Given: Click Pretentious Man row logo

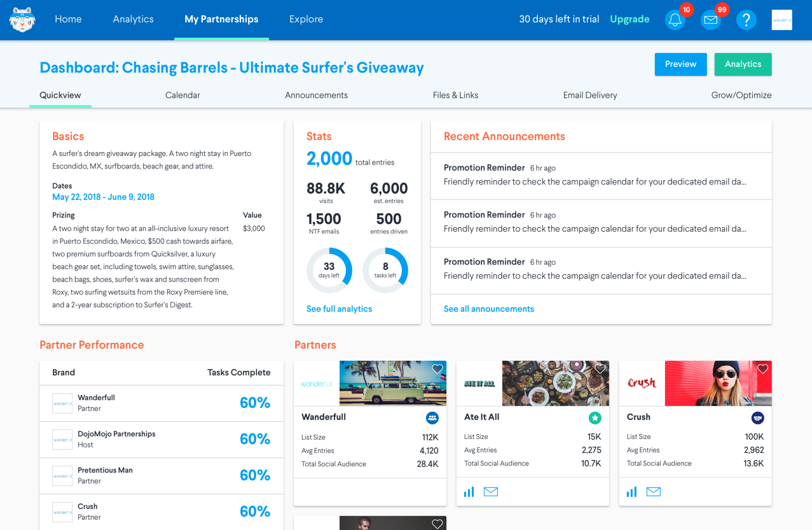Looking at the screenshot, I should (62, 476).
